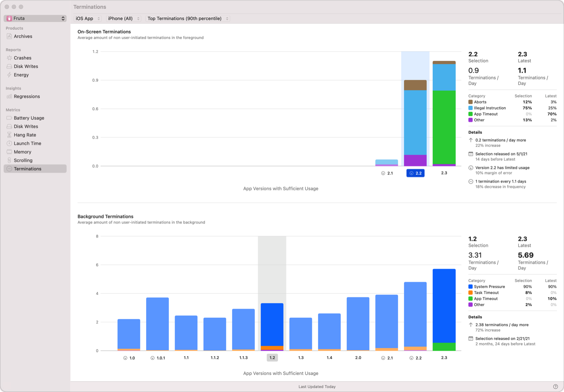This screenshot has width=564, height=392.
Task: Open the Top Terminations percentile dropdown
Action: [187, 18]
